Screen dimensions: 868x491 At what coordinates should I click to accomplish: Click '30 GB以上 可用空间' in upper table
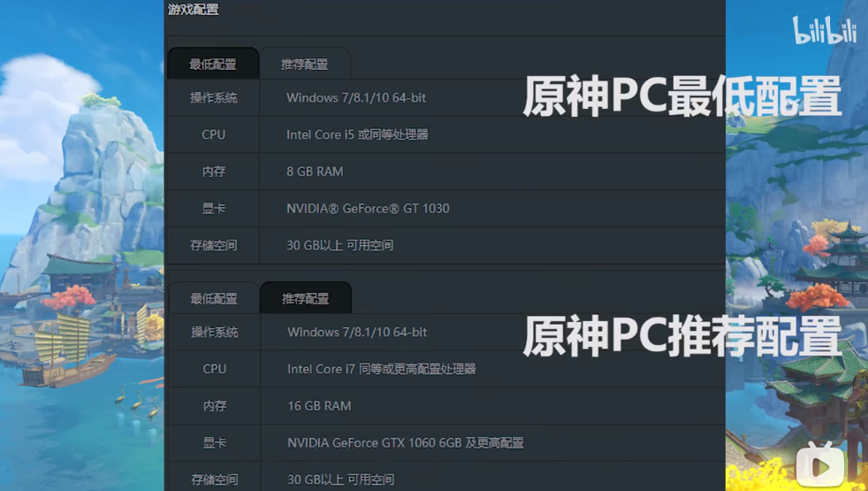click(340, 245)
